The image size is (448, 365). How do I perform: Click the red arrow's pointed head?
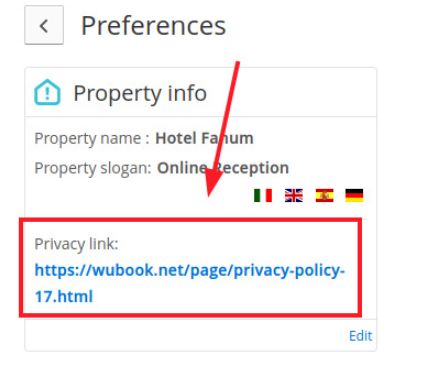tap(211, 184)
